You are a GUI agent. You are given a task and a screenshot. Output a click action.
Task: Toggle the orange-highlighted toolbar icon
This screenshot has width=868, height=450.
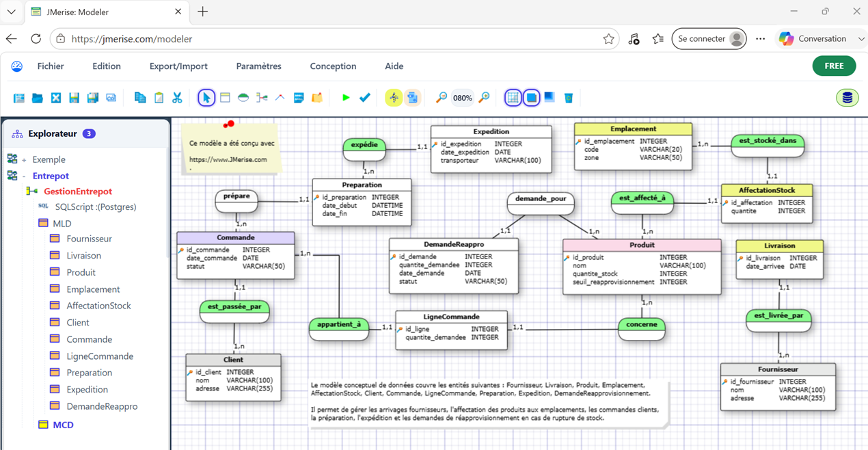pyautogui.click(x=412, y=98)
